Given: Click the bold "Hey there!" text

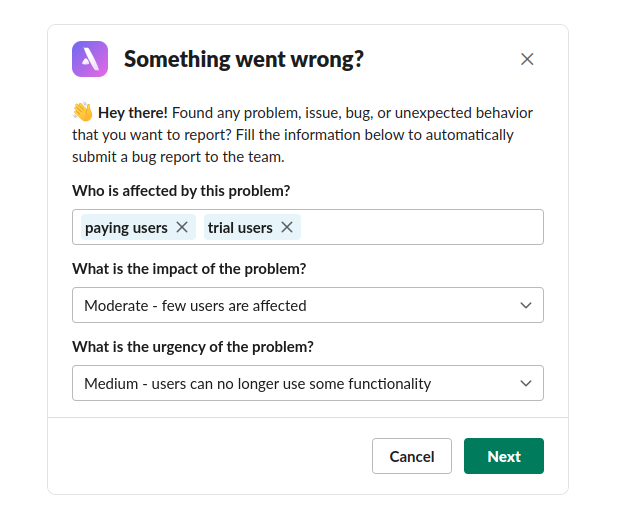Looking at the screenshot, I should [x=132, y=113].
